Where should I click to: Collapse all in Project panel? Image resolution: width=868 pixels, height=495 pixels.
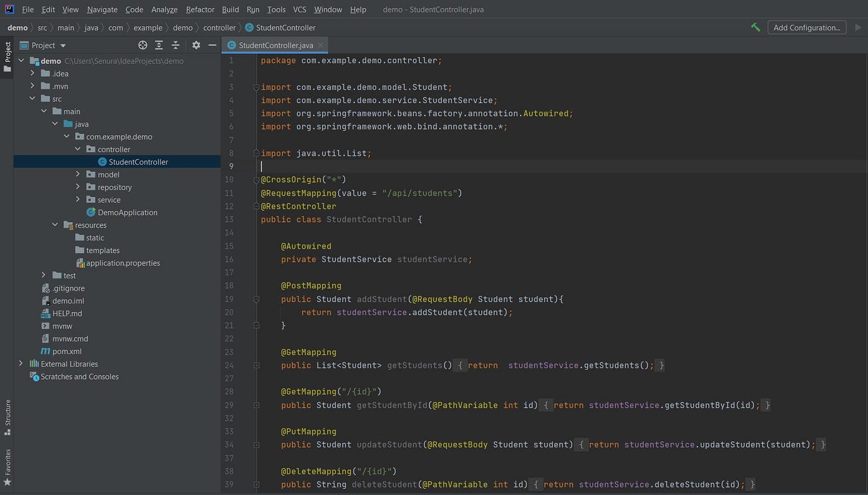click(175, 45)
